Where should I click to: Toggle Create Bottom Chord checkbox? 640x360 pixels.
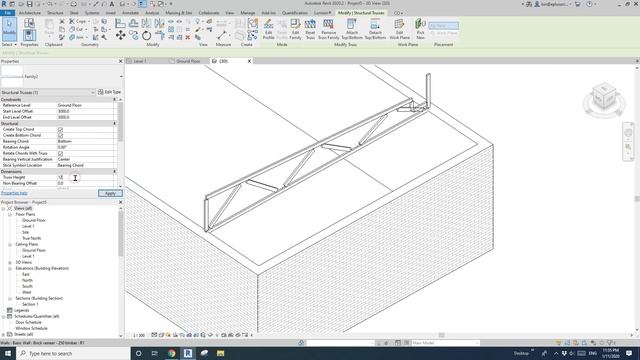pyautogui.click(x=60, y=135)
